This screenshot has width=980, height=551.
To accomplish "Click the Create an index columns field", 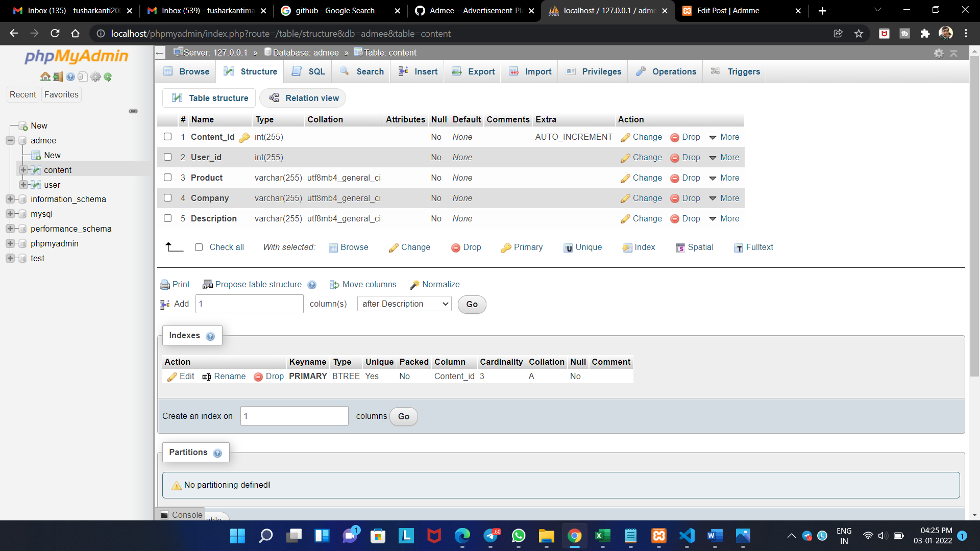I will [x=294, y=416].
